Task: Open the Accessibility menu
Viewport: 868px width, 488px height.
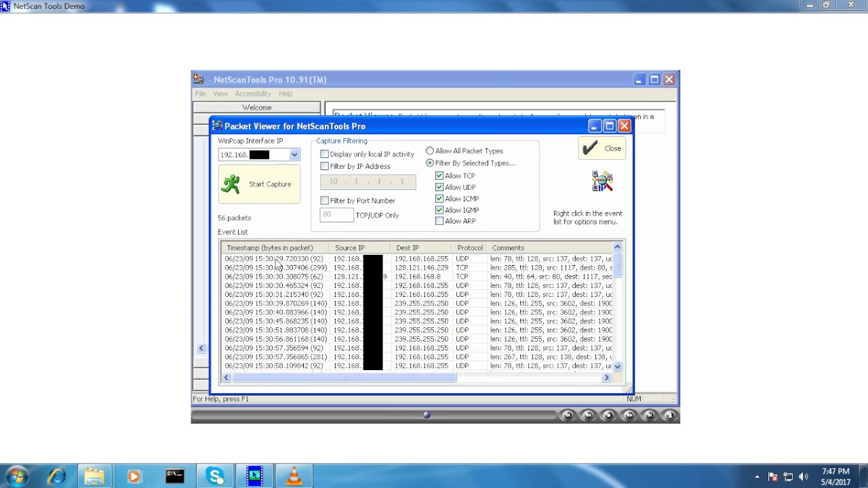Action: click(x=253, y=94)
